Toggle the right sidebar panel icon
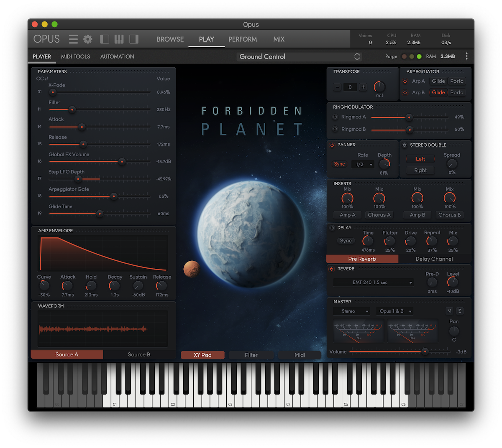The image size is (502, 448). [x=134, y=39]
